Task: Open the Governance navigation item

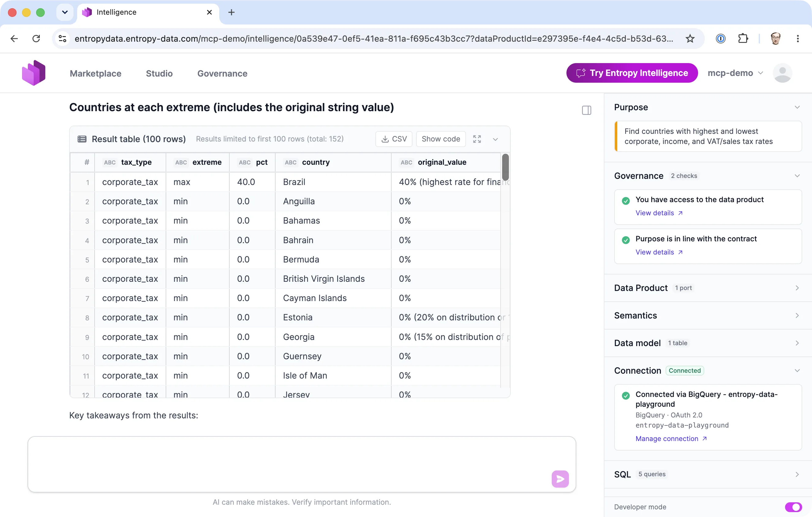Action: tap(222, 73)
